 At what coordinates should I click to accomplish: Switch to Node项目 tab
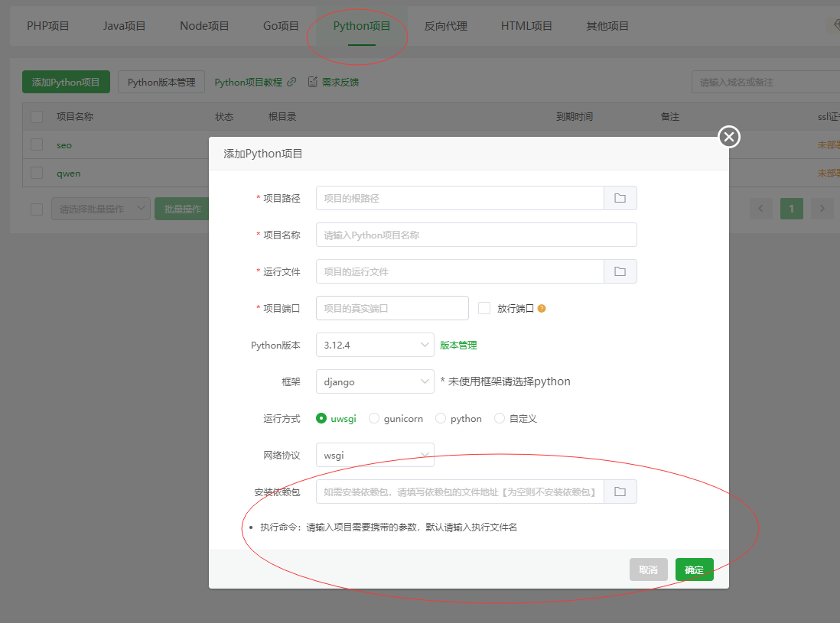(x=204, y=26)
